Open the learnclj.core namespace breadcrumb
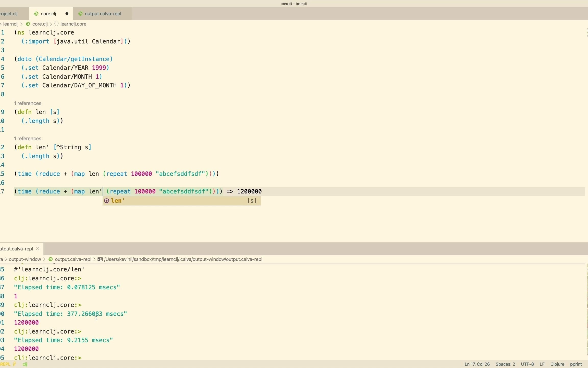The width and height of the screenshot is (588, 368). point(73,24)
